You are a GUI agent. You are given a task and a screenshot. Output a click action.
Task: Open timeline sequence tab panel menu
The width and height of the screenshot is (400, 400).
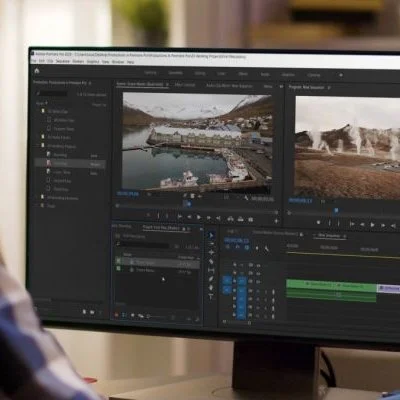(x=345, y=236)
